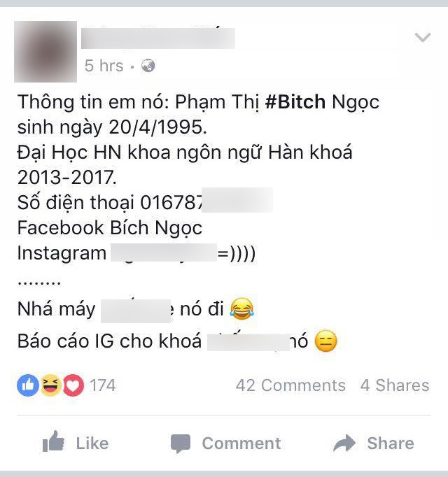
Task: Click the globe public-privacy icon
Action: (x=148, y=66)
